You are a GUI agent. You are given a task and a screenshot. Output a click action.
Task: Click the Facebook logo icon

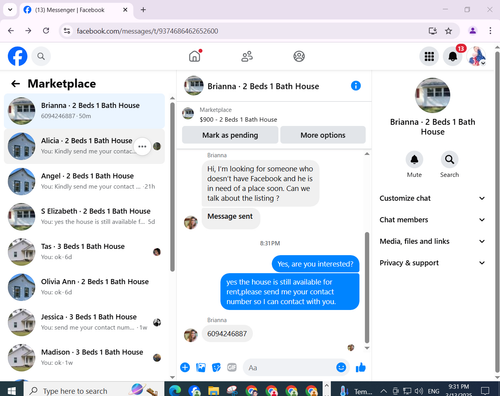pyautogui.click(x=17, y=56)
